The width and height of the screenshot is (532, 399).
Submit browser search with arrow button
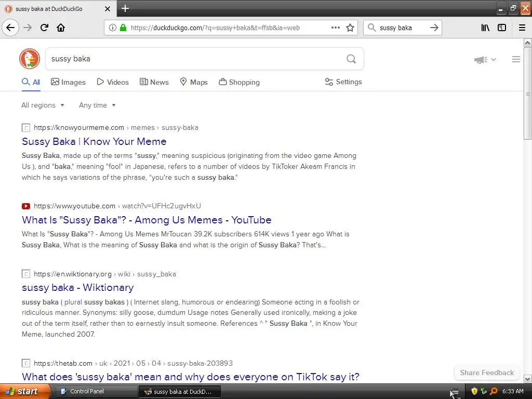coord(434,28)
